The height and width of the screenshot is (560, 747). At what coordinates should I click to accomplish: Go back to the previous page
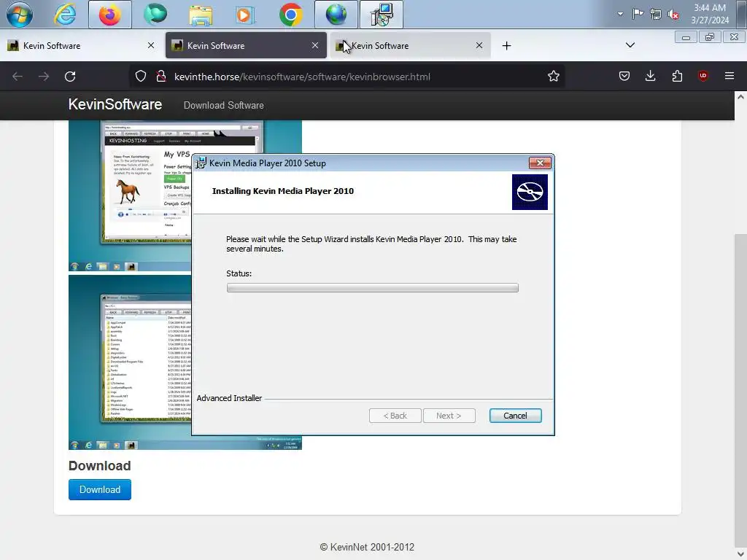pos(18,77)
